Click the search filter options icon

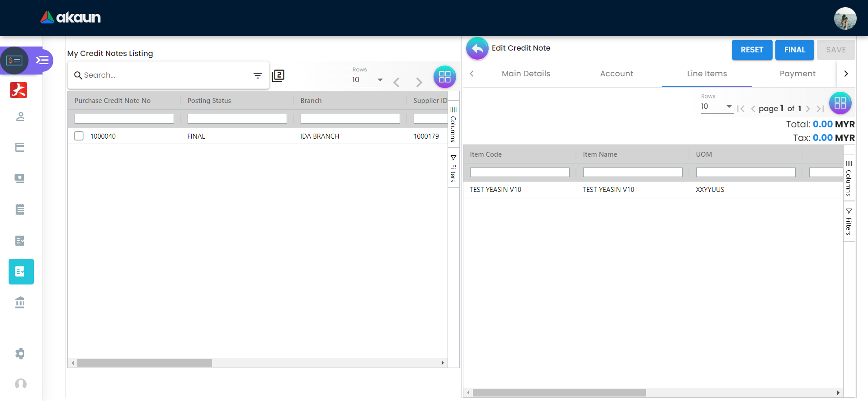pyautogui.click(x=257, y=75)
